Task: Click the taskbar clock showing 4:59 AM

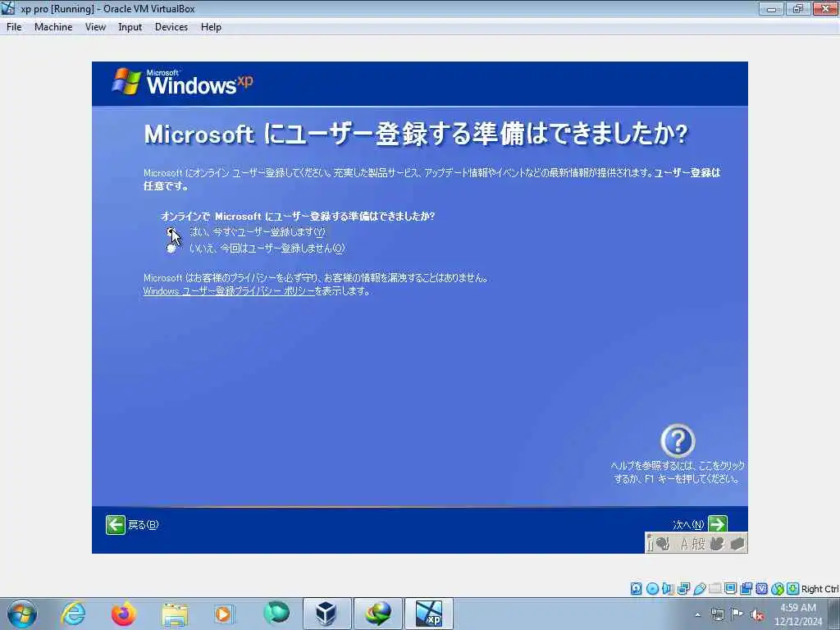Action: click(797, 614)
